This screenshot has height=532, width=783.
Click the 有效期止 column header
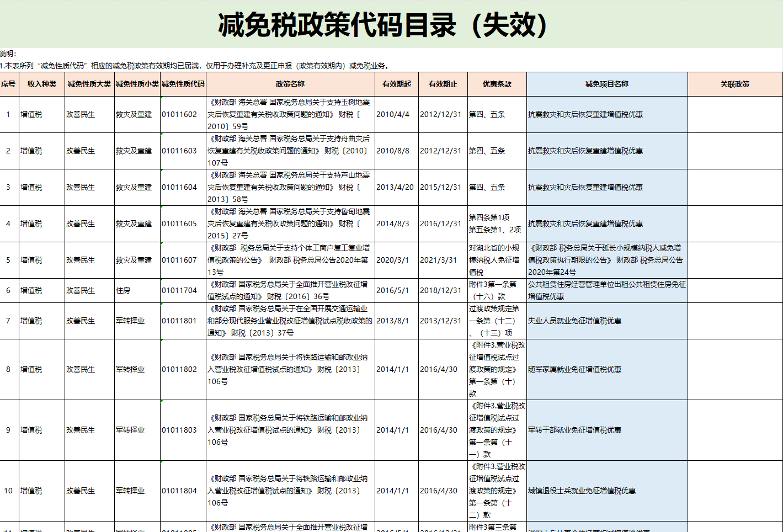pos(443,84)
